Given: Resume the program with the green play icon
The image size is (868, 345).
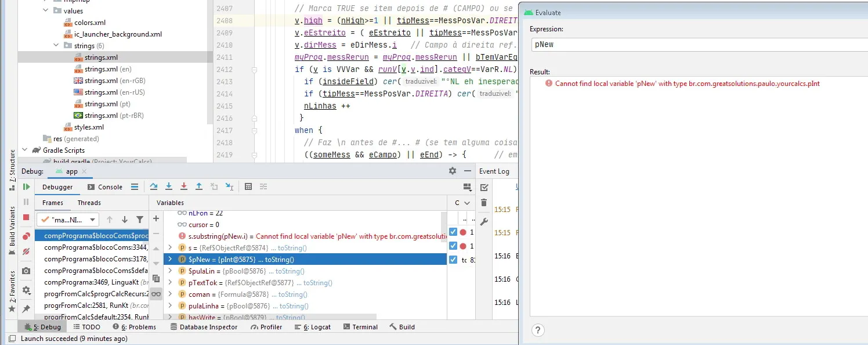Looking at the screenshot, I should (x=26, y=187).
